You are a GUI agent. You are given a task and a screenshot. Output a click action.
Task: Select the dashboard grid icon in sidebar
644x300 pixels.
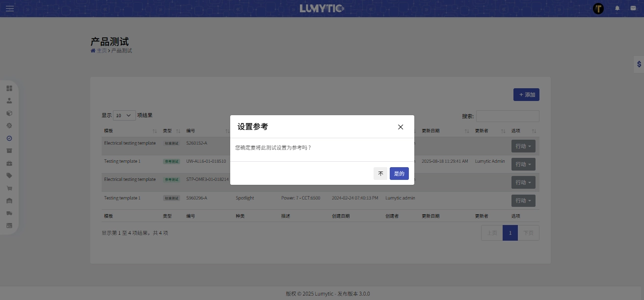pyautogui.click(x=9, y=88)
